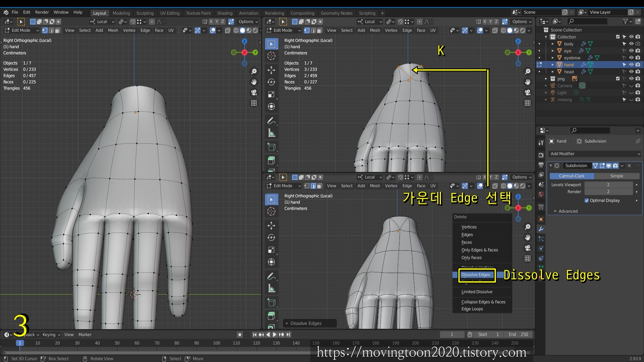Viewport: 644px width, 362px height.
Task: Select the Transform tool in top-right viewport
Action: (271, 107)
